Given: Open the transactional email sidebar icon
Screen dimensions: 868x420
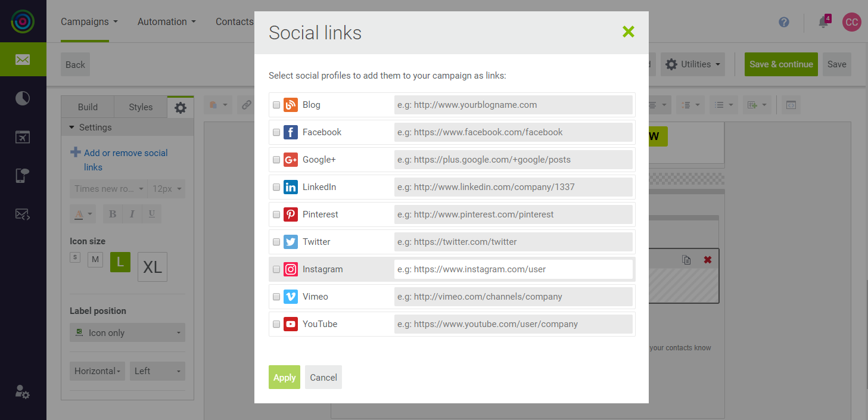Looking at the screenshot, I should (23, 214).
